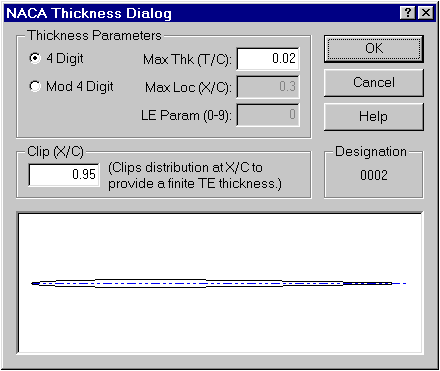Click the clip distribution description text

click(195, 176)
